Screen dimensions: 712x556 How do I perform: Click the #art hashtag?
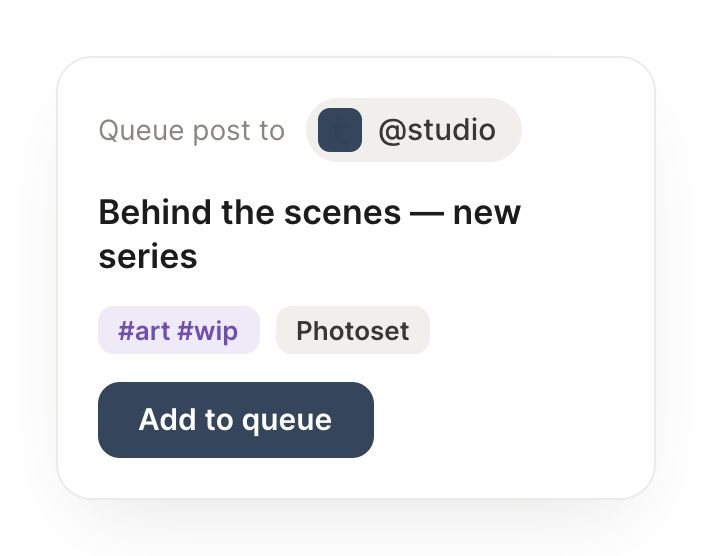144,330
